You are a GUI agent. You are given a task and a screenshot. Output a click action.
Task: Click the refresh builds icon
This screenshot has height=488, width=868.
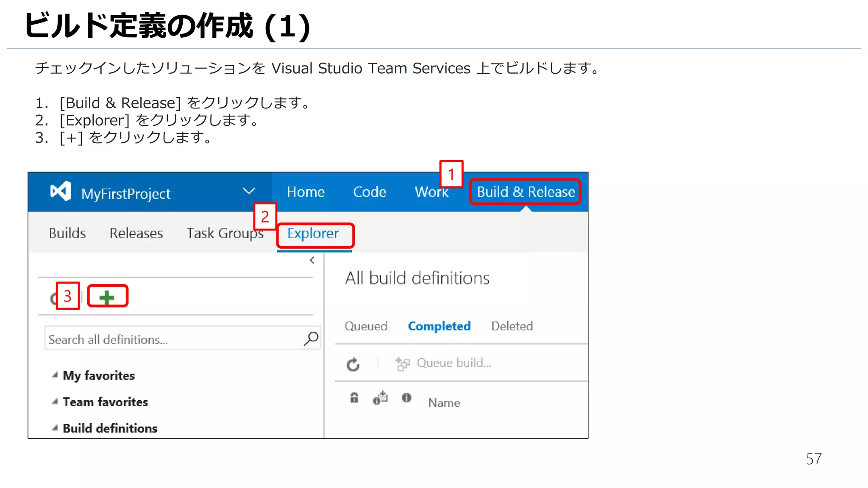[353, 364]
